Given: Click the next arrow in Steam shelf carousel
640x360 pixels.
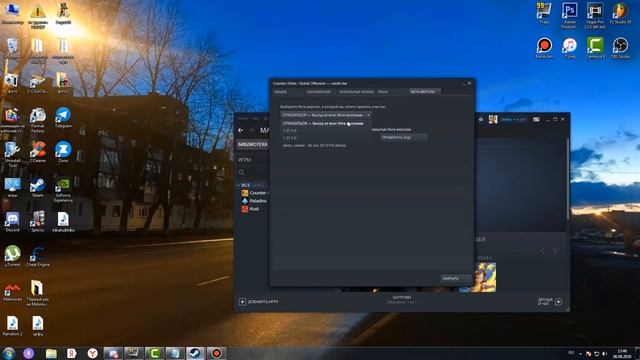Looking at the screenshot, I should pyautogui.click(x=555, y=251).
